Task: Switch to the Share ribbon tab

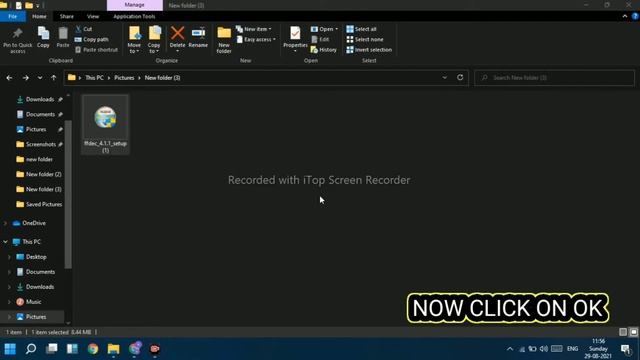Action: (67, 16)
